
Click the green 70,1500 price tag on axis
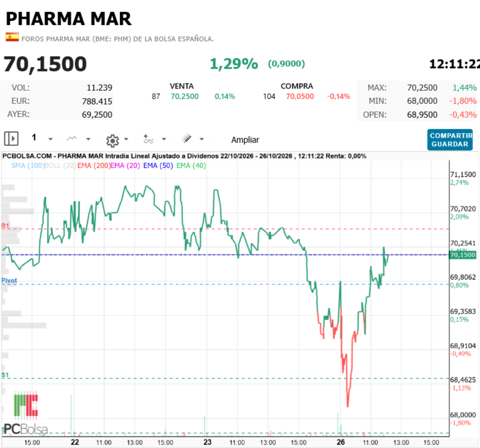[463, 255]
